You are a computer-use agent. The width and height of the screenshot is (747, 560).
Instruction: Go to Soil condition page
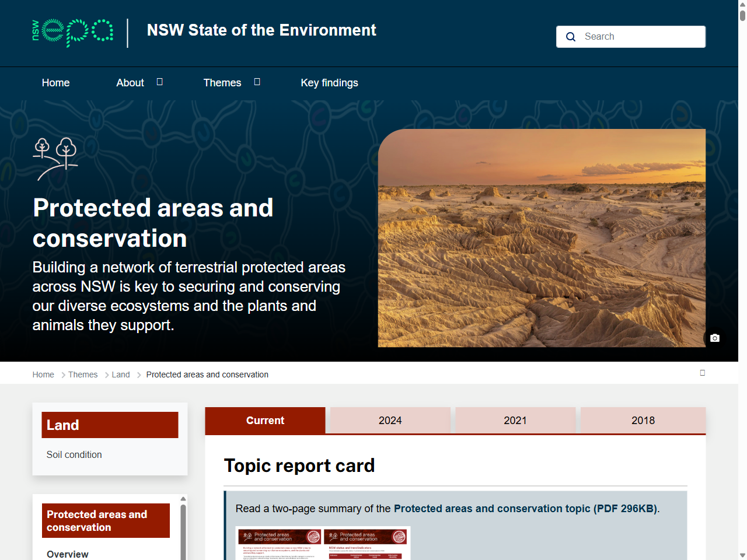pyautogui.click(x=74, y=454)
